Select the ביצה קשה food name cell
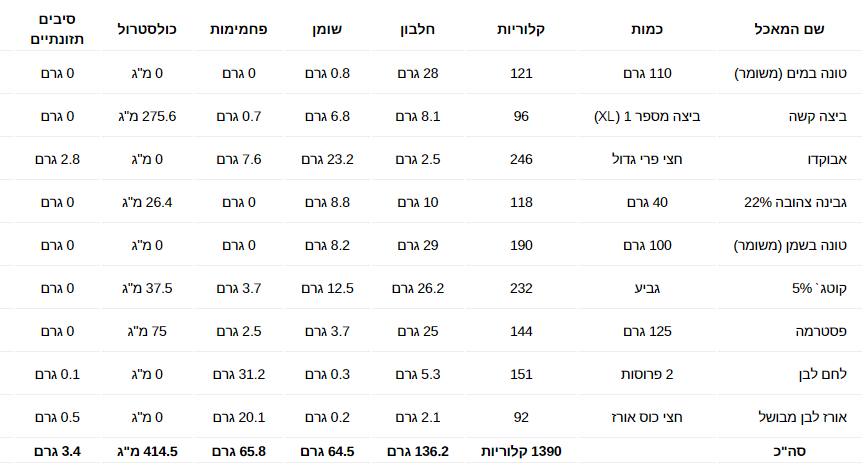This screenshot has height=468, width=865. tap(818, 116)
